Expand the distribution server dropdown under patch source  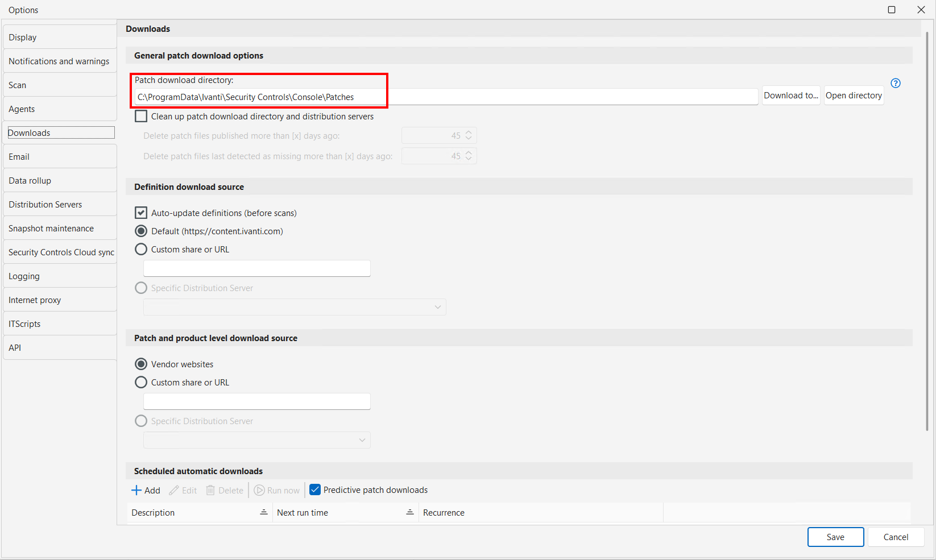[x=362, y=439]
